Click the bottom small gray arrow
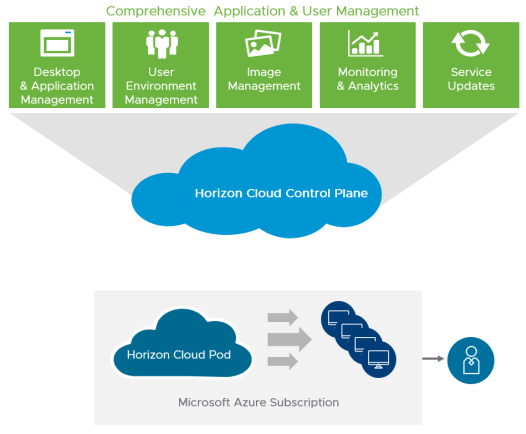The height and width of the screenshot is (434, 526). pos(283,361)
